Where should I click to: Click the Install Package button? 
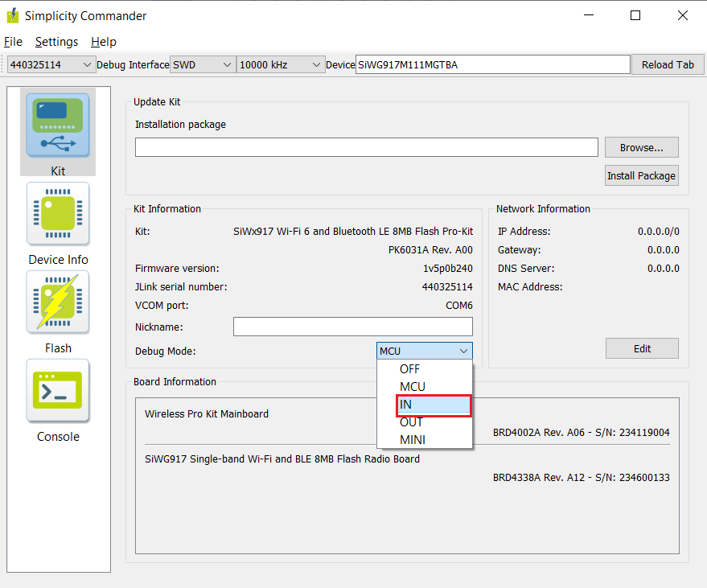(x=642, y=175)
